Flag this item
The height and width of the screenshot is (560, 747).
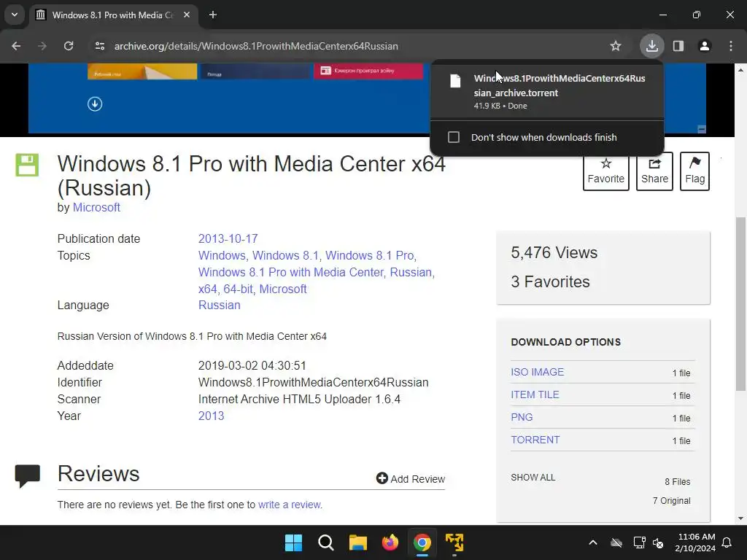pos(694,171)
